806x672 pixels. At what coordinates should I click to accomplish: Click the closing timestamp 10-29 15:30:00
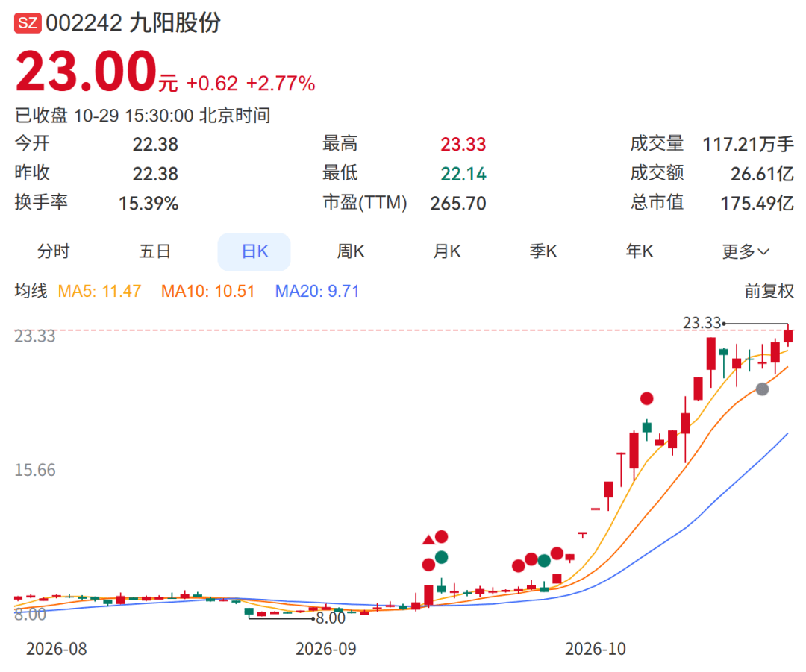tap(134, 116)
